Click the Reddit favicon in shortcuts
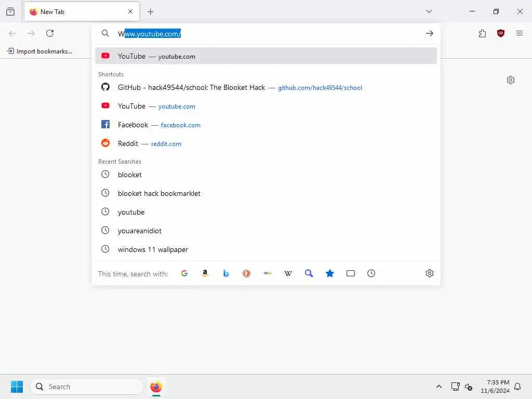 (x=105, y=143)
